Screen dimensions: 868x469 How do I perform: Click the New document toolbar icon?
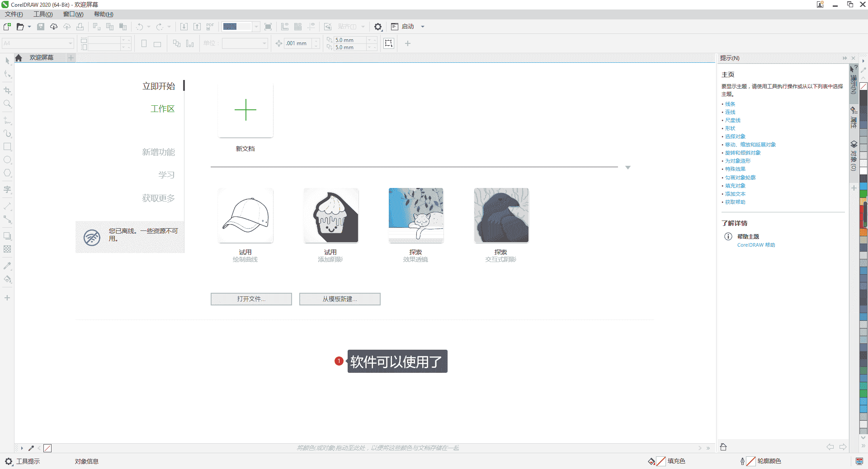click(x=7, y=27)
